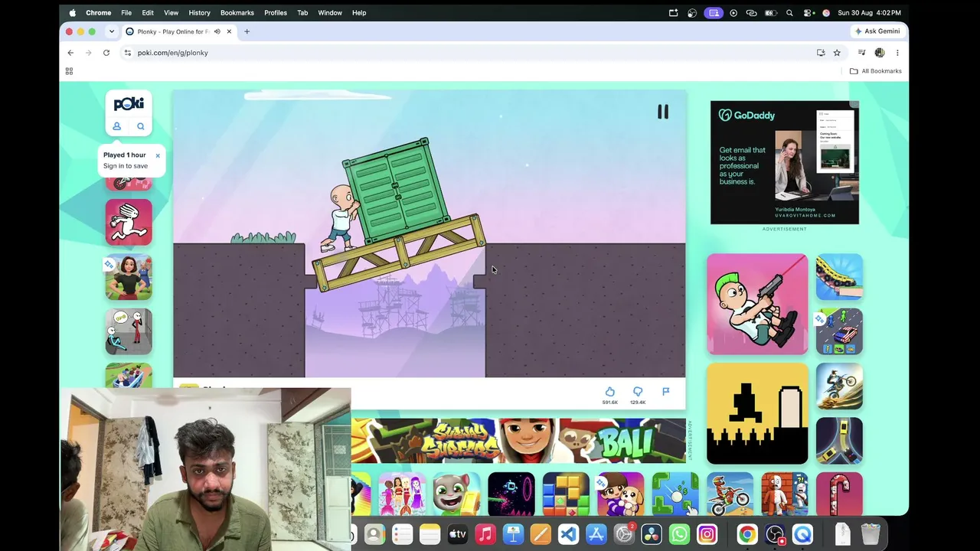This screenshot has height=551, width=980.
Task: Dislike the game with thumbs down
Action: (x=638, y=392)
